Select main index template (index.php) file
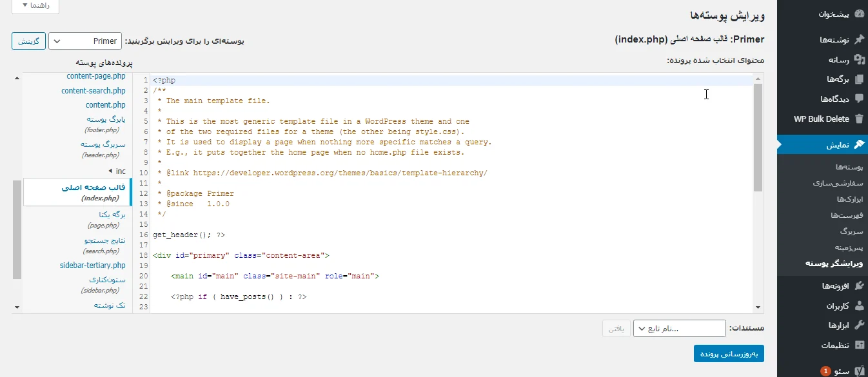The width and height of the screenshot is (868, 377). [77, 192]
